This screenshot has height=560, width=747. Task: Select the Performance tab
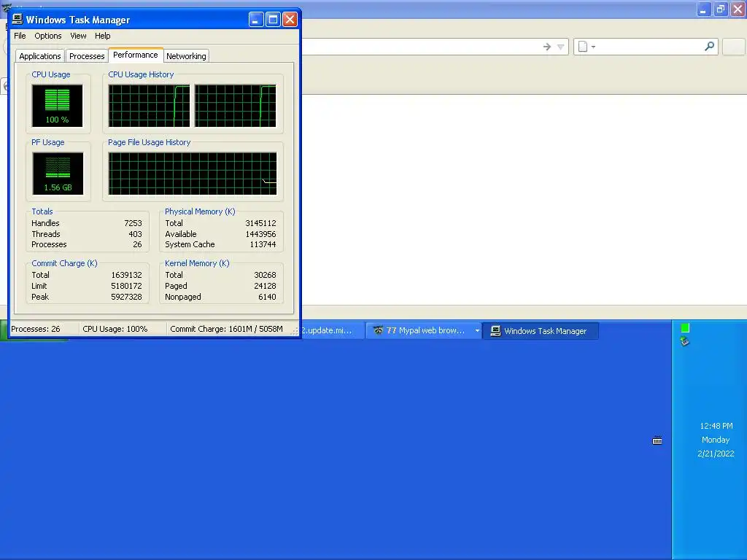click(136, 55)
